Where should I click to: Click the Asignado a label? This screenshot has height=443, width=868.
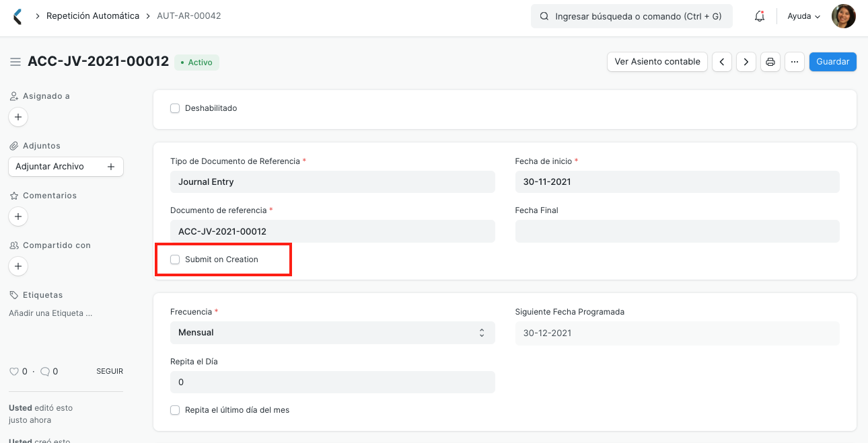[x=46, y=96]
